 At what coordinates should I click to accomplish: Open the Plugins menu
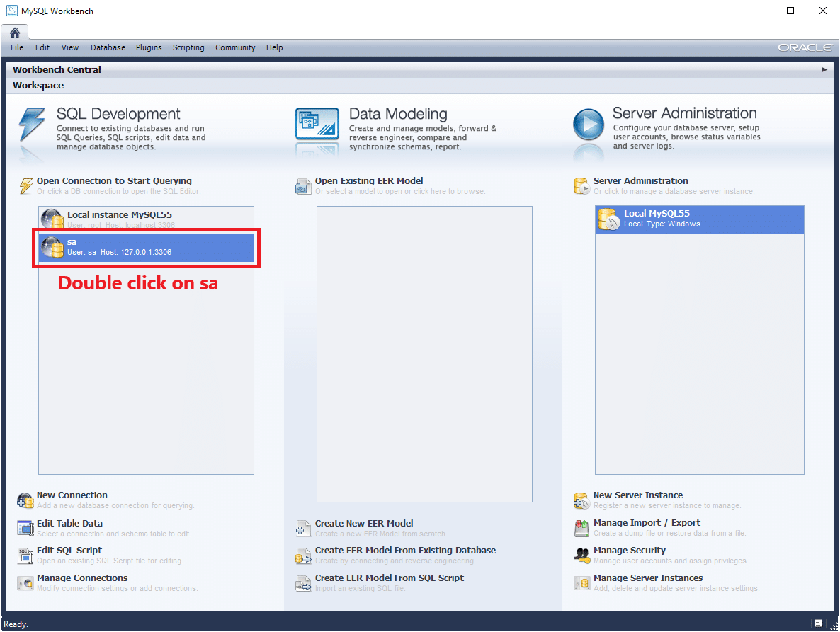(149, 47)
